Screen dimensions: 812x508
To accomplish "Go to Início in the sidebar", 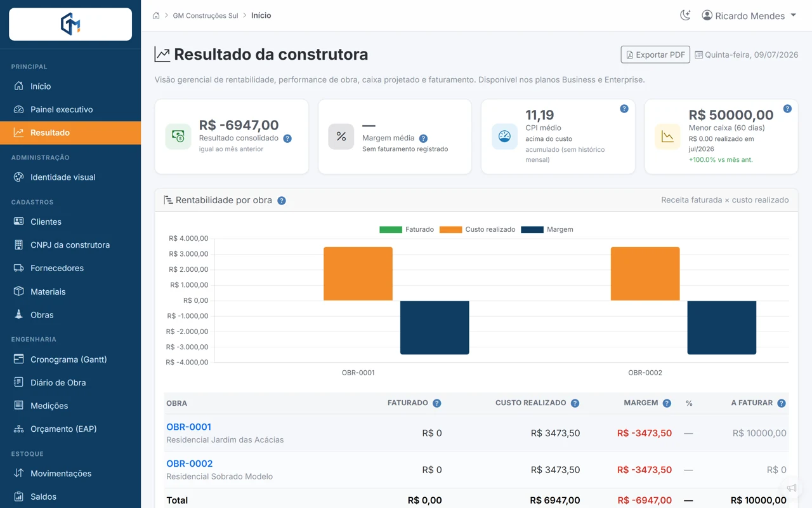I will point(70,86).
